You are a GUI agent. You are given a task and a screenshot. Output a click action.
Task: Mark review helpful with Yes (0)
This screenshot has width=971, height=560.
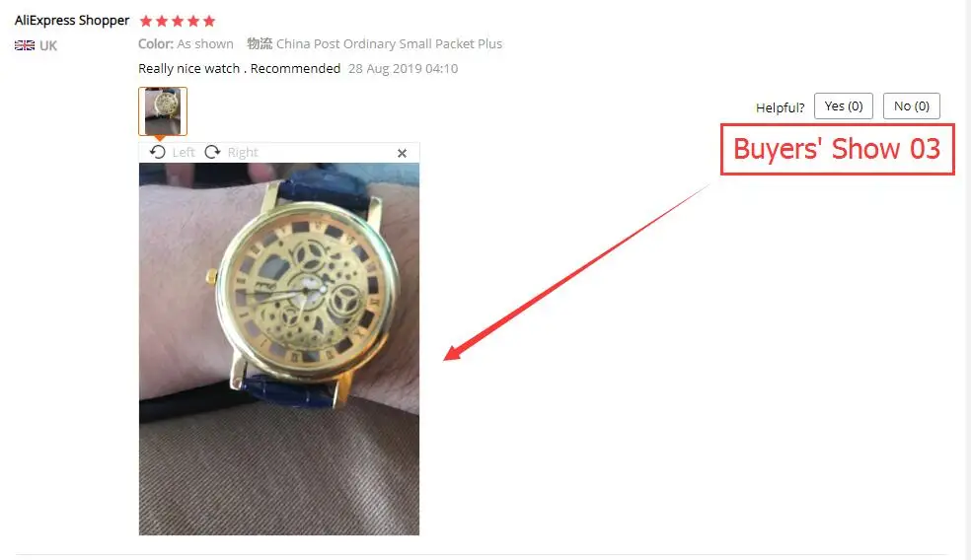pyautogui.click(x=844, y=105)
